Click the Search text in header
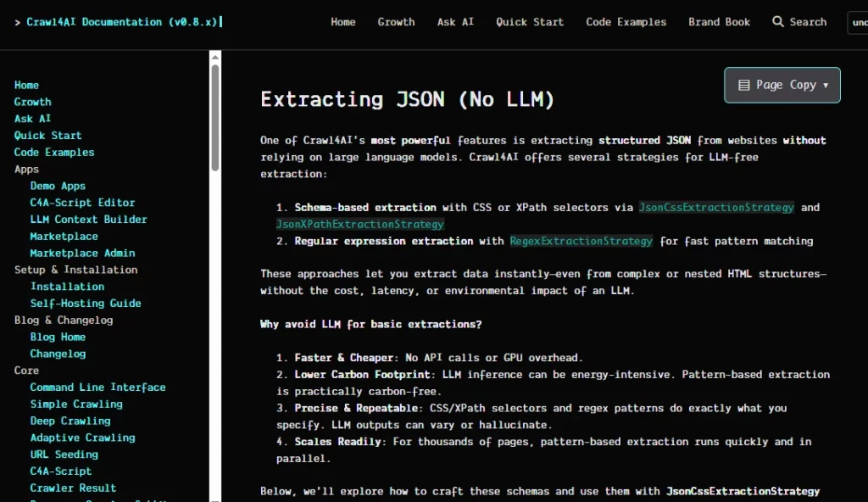Viewport: 868px width, 502px height. click(808, 21)
